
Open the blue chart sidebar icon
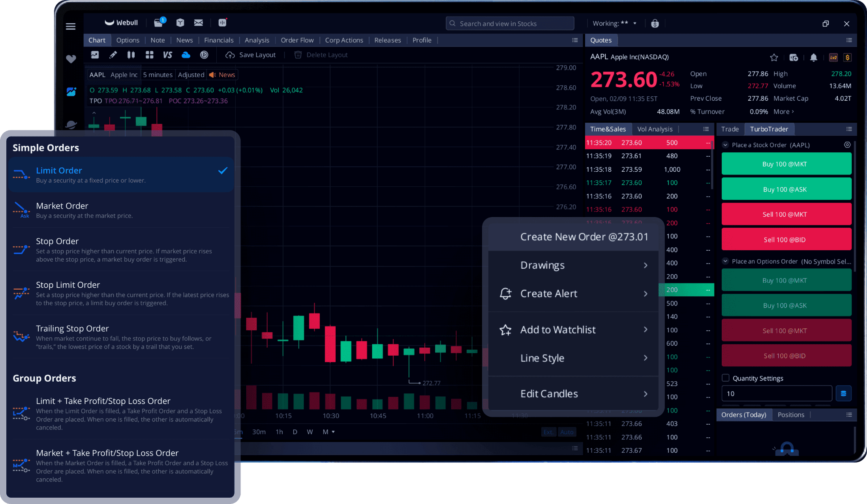click(71, 92)
